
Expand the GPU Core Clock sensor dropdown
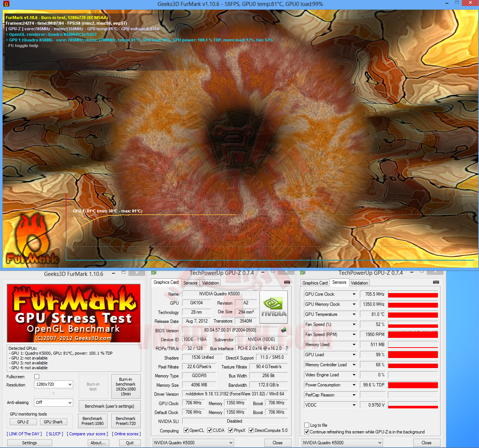[x=354, y=294]
